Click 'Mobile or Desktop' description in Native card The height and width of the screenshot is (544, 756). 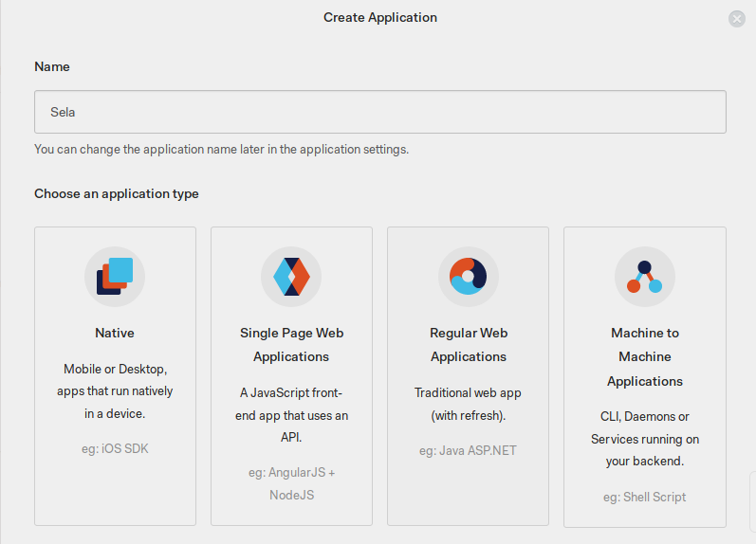coord(115,391)
